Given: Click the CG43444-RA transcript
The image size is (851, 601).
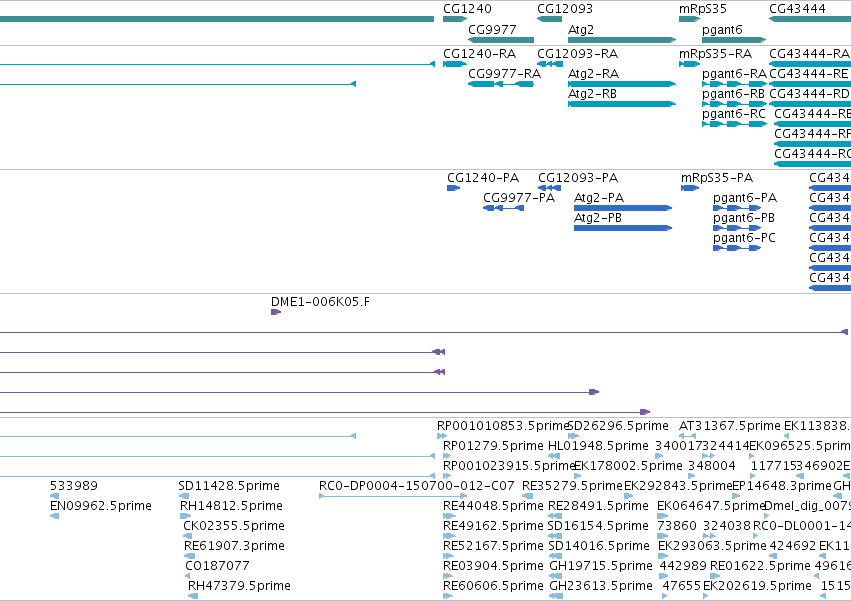Looking at the screenshot, I should [810, 64].
